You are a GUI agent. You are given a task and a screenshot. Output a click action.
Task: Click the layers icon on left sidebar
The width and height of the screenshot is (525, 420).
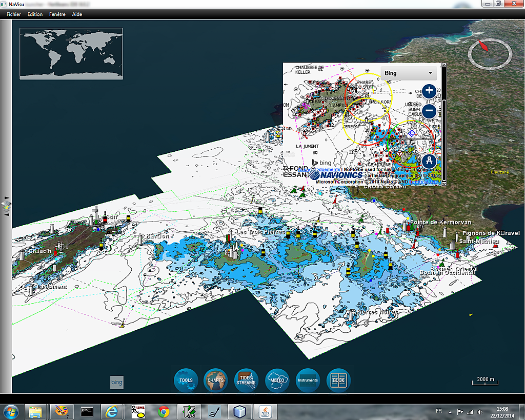(7, 205)
